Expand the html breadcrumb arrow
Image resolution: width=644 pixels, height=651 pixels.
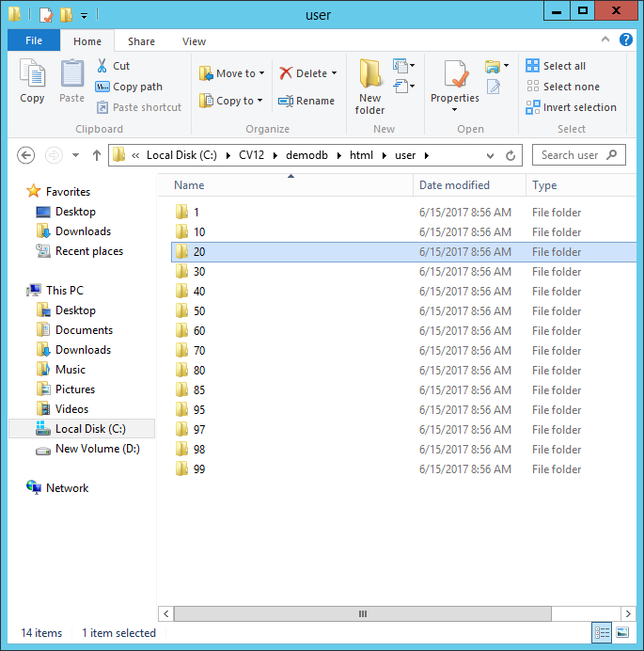(385, 155)
